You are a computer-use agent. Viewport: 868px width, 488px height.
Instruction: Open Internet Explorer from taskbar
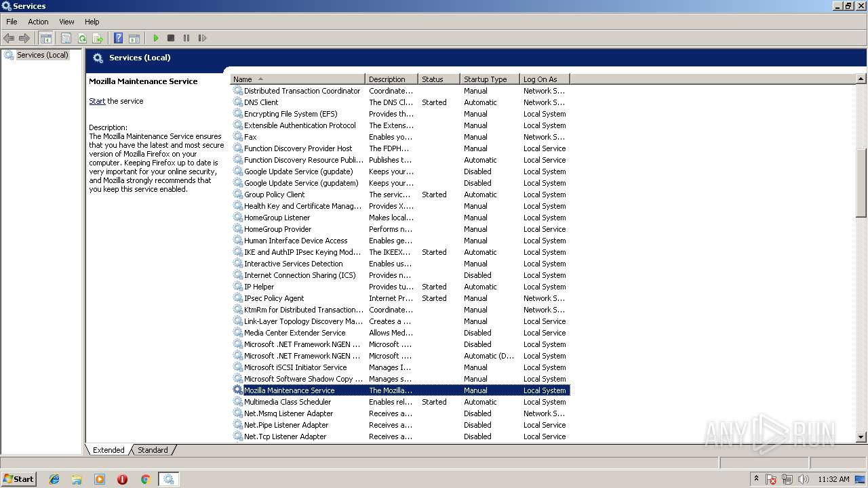coord(54,479)
